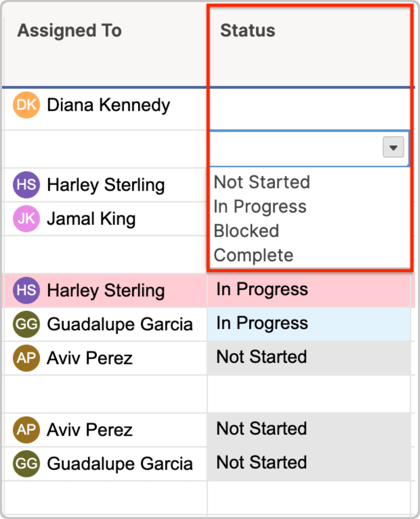The width and height of the screenshot is (420, 519).
Task: Click the HS avatar in the pink highlighted row
Action: pyautogui.click(x=27, y=290)
